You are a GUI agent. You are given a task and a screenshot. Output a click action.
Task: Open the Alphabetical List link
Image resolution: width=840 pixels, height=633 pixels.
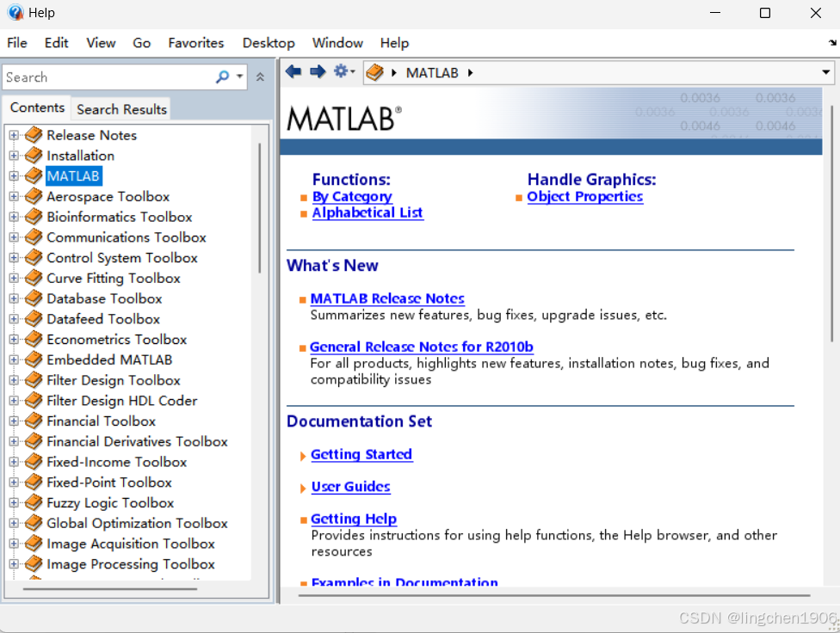pos(367,212)
